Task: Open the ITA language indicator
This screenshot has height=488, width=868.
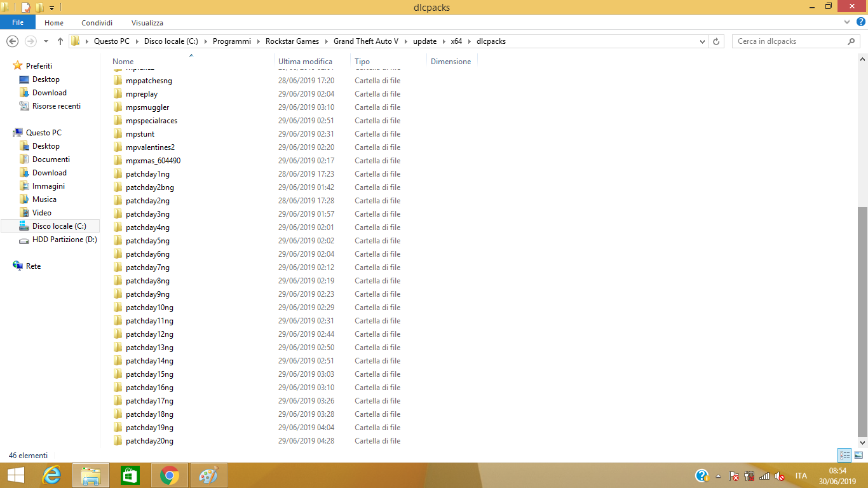Action: (x=801, y=476)
